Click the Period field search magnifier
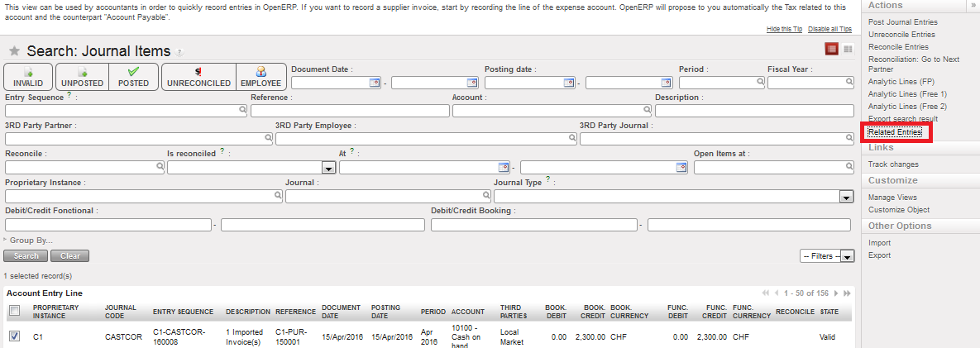Image resolution: width=980 pixels, height=348 pixels. tap(760, 83)
